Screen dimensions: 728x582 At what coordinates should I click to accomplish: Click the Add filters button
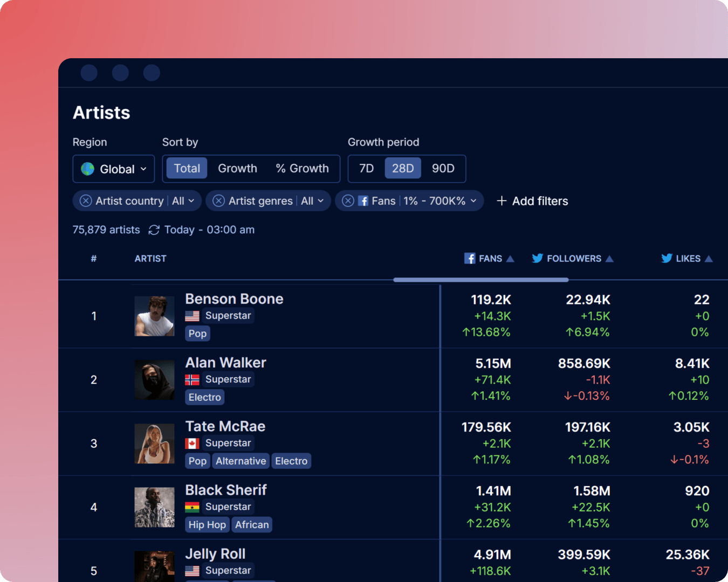click(532, 200)
